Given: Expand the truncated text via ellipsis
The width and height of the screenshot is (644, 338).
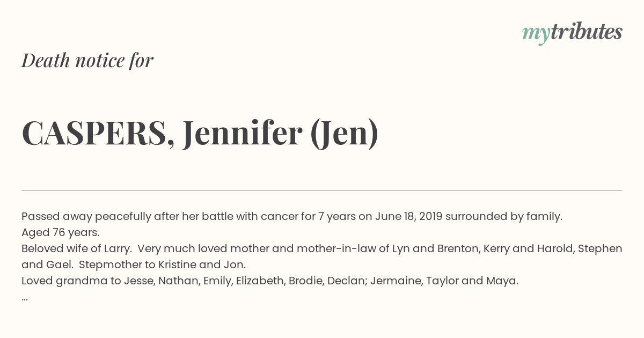Looking at the screenshot, I should [x=25, y=298].
